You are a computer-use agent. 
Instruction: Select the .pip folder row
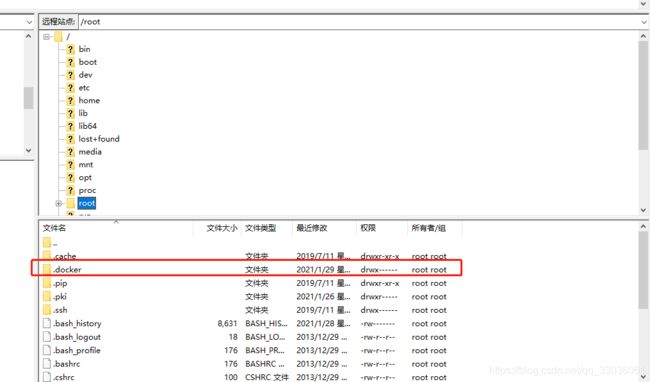click(x=251, y=283)
